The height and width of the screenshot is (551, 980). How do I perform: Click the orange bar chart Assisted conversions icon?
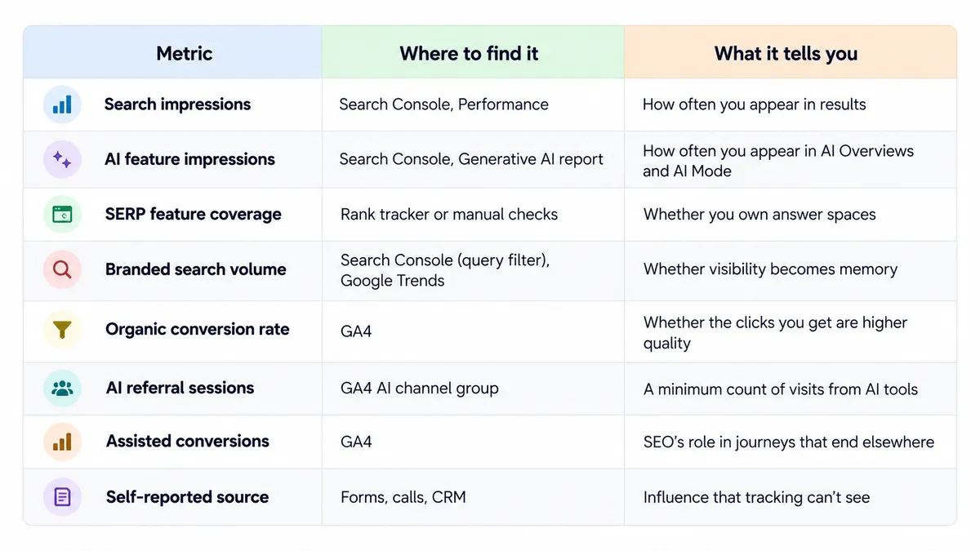[x=62, y=441]
